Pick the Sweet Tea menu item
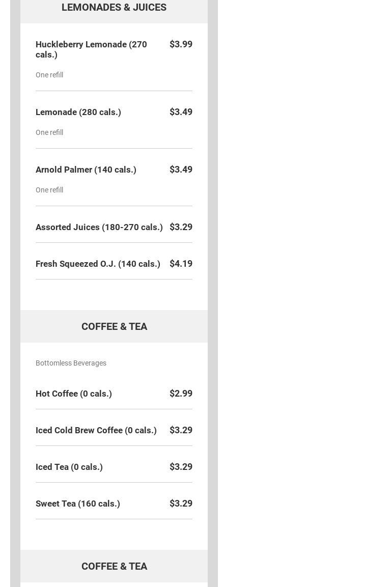This screenshot has height=587, width=392. coord(78,504)
